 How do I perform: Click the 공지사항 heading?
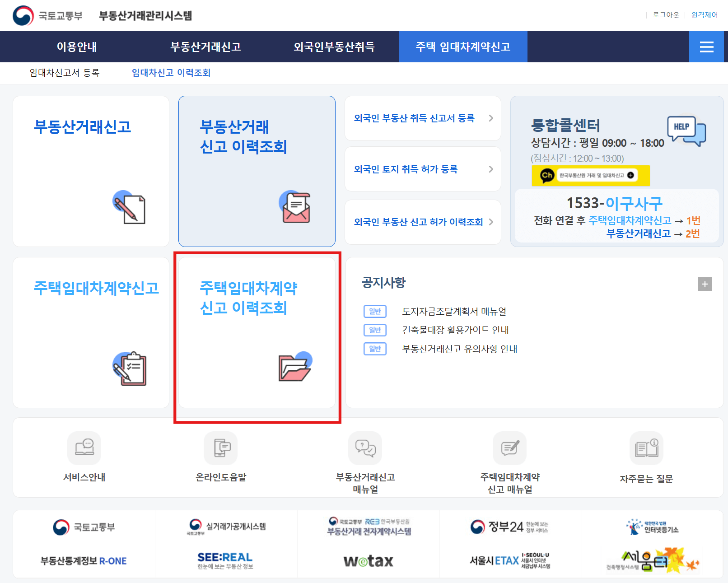click(383, 283)
